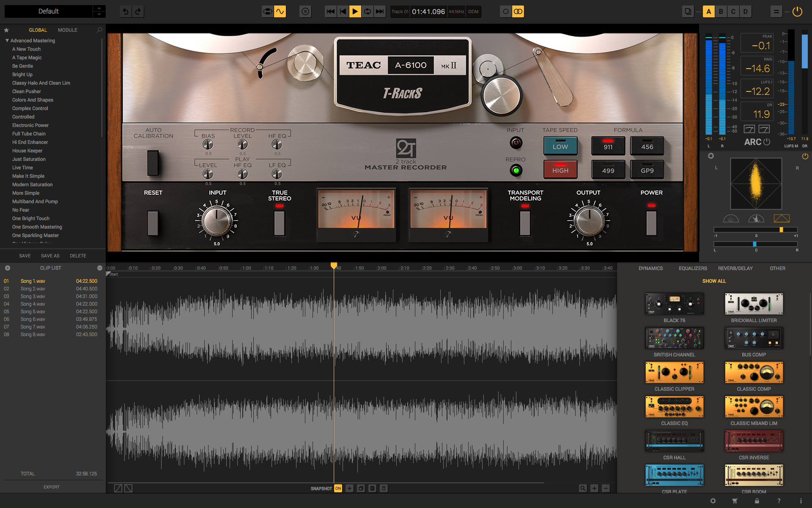Click the preset selector up/down stepper
Screen dimensions: 812x508
(99, 11)
